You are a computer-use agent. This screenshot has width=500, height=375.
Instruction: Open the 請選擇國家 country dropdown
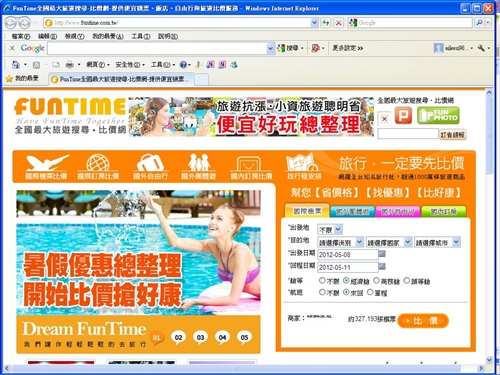(389, 242)
